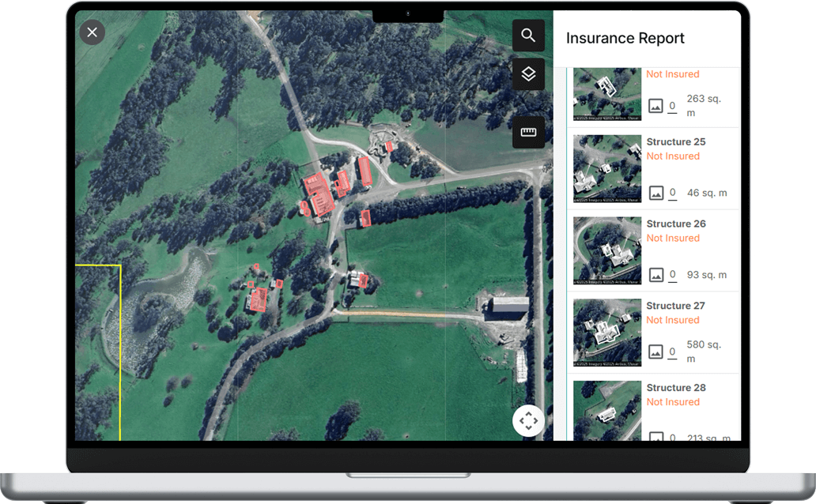The image size is (816, 504).
Task: Click the image icon for Structure 25
Action: click(x=655, y=193)
